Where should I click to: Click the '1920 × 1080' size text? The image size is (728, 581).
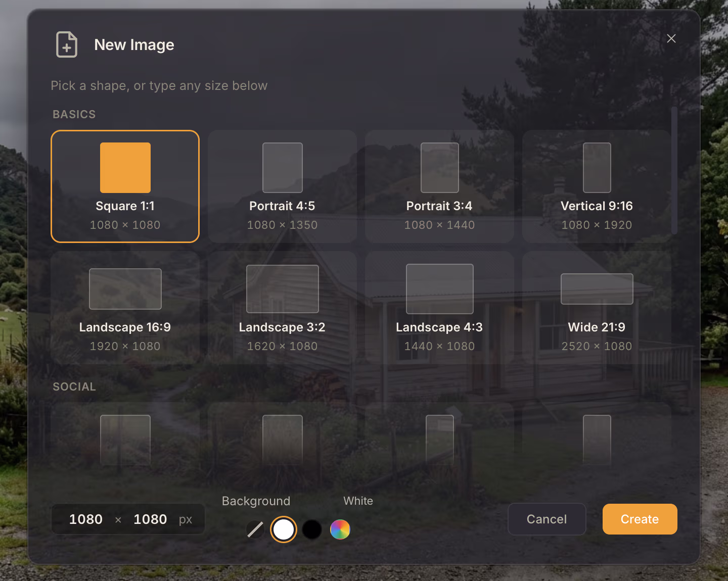click(x=125, y=346)
